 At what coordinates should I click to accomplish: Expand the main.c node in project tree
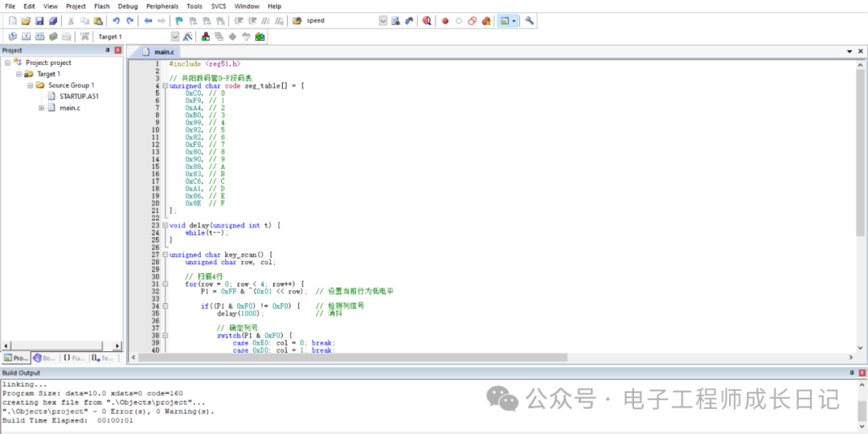pyautogui.click(x=42, y=108)
